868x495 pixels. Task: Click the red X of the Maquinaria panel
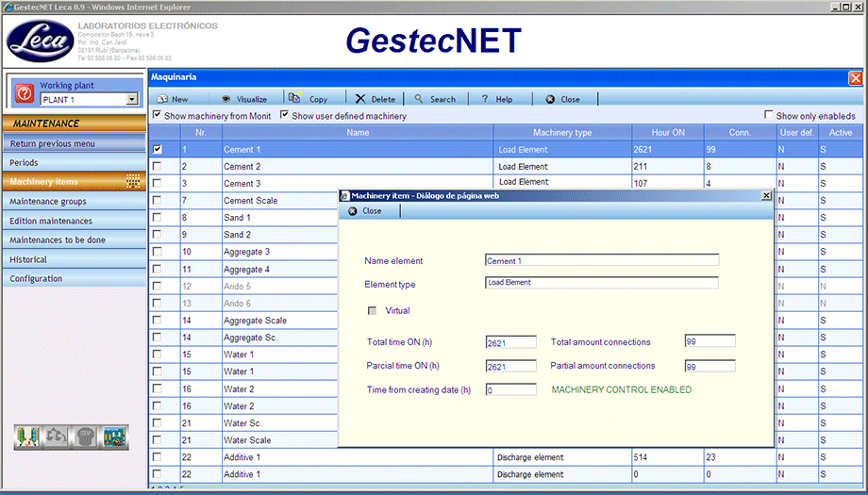pos(856,78)
